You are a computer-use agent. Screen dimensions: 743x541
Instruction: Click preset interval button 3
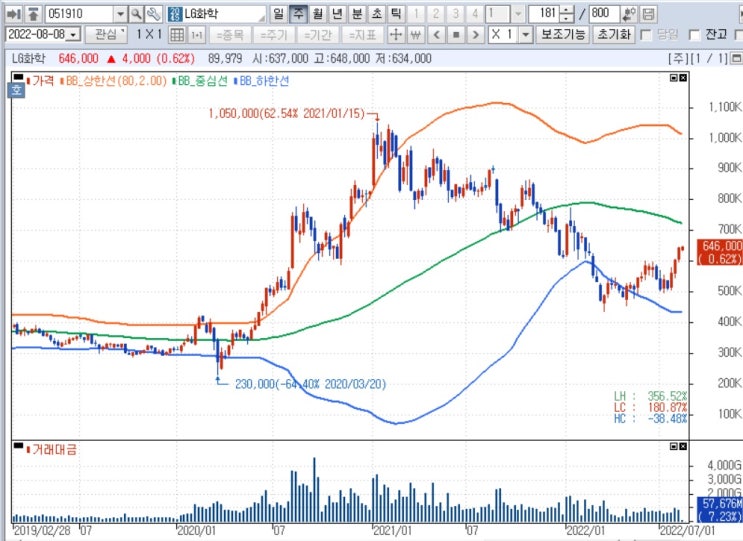[x=455, y=14]
